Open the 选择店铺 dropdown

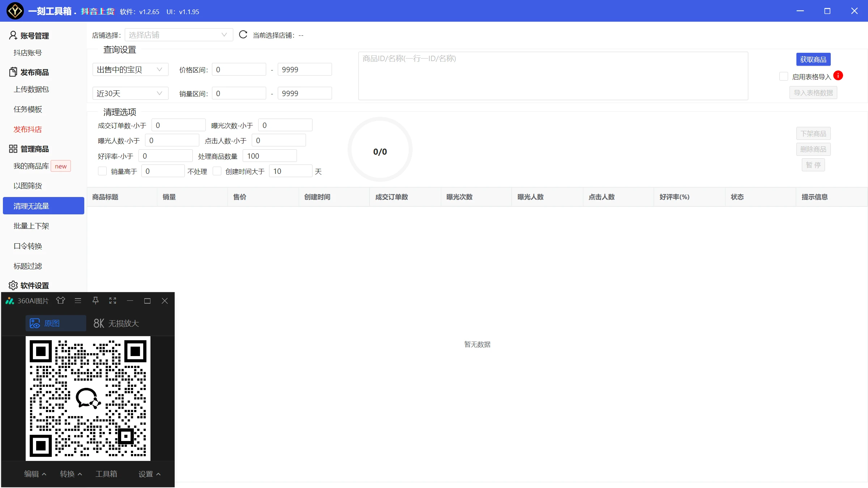179,35
